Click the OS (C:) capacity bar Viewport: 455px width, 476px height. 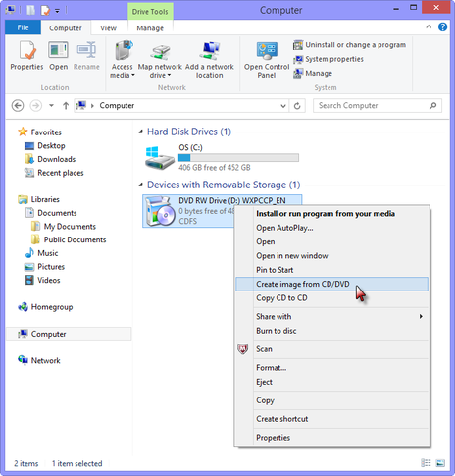click(238, 158)
